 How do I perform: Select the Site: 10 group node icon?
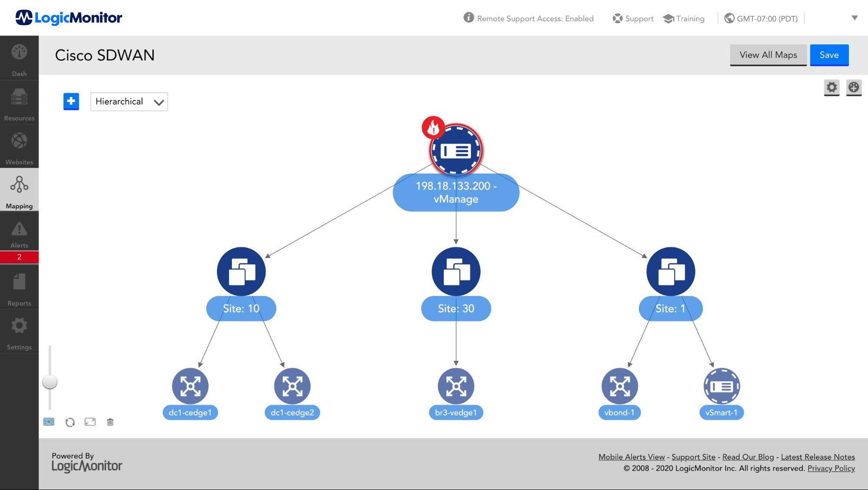click(x=241, y=271)
